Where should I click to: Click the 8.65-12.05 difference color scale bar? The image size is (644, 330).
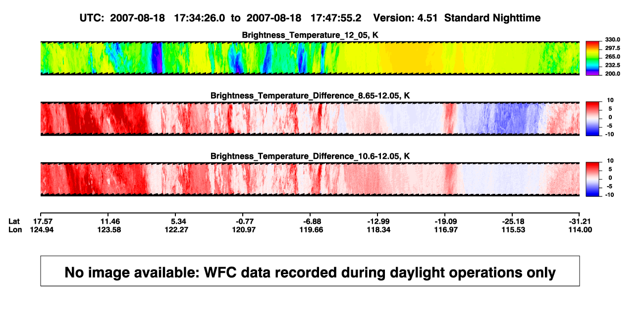[x=593, y=119]
